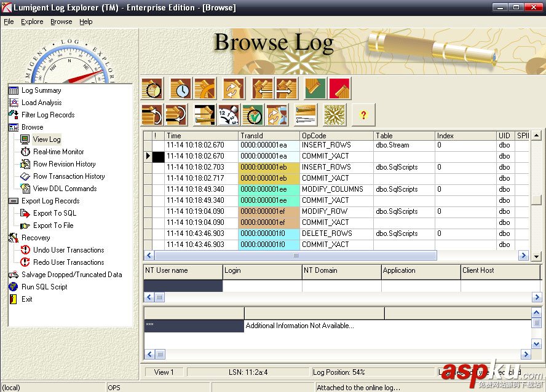This screenshot has height=392, width=546.
Task: Click the log grid vertical scrollbar down arrow
Action: coord(537,257)
